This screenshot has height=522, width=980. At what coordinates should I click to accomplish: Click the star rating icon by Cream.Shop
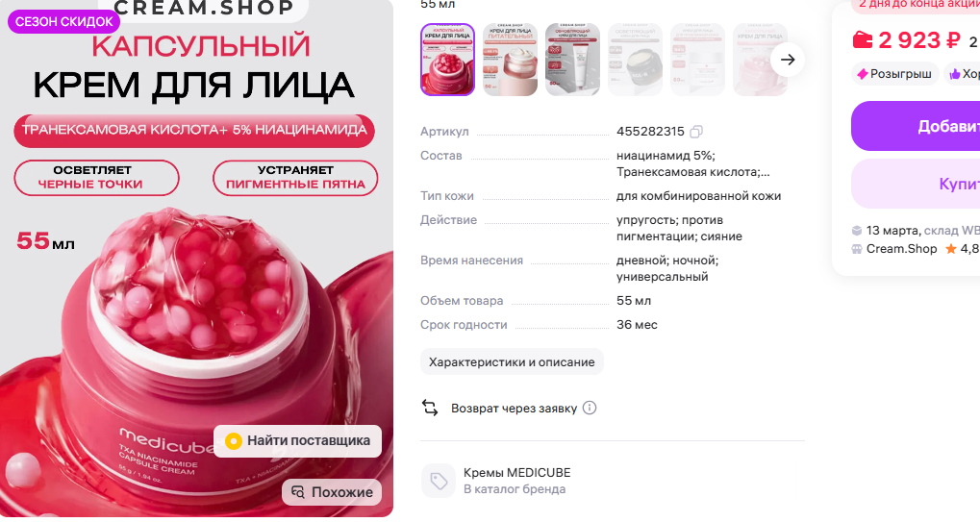[950, 249]
